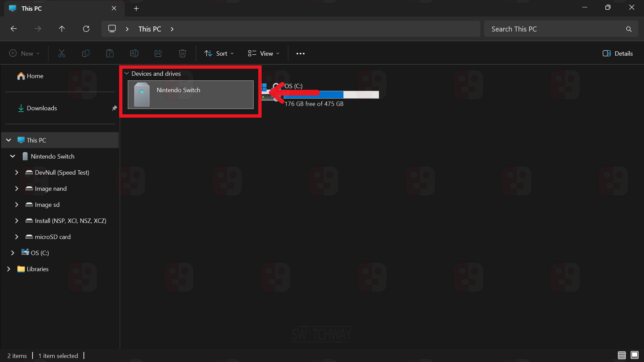Open Downloads in the sidebar
Screen dimensions: 644x362
point(42,108)
